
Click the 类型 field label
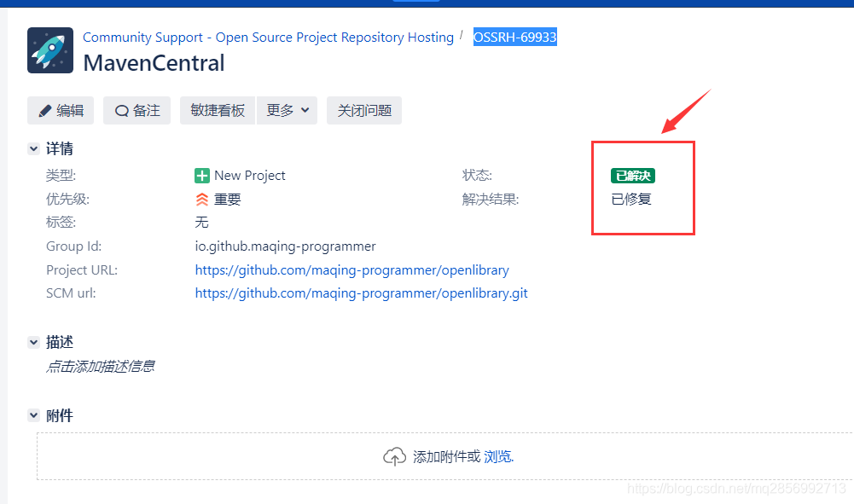click(x=61, y=176)
